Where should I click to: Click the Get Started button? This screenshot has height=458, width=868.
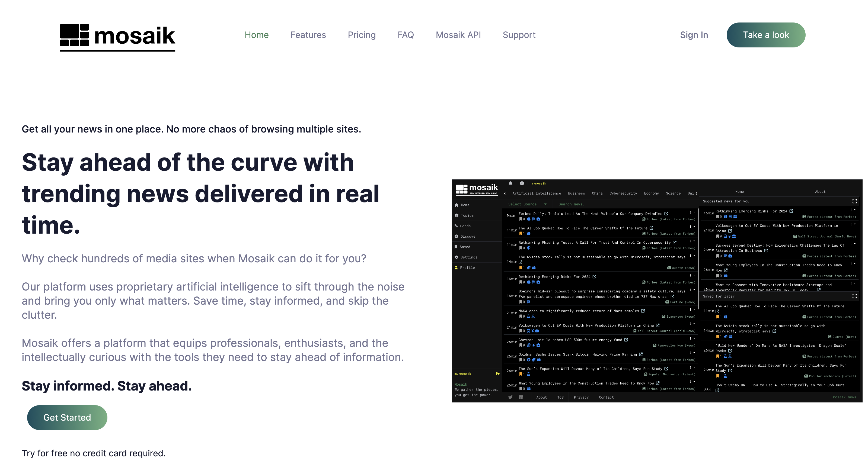67,418
